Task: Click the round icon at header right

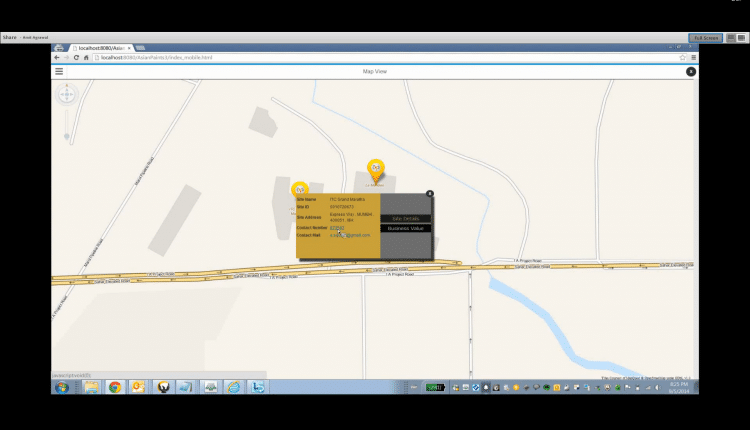Action: coord(690,71)
